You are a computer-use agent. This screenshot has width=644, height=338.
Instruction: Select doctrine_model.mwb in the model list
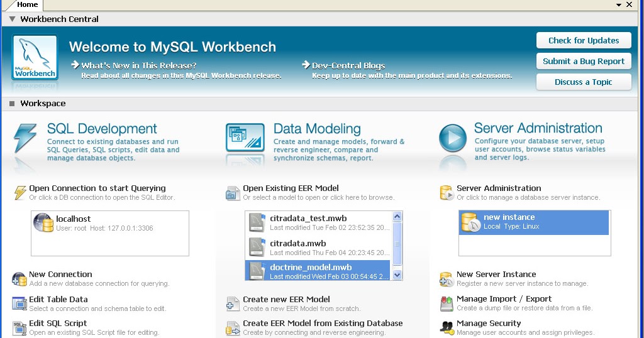pos(318,270)
